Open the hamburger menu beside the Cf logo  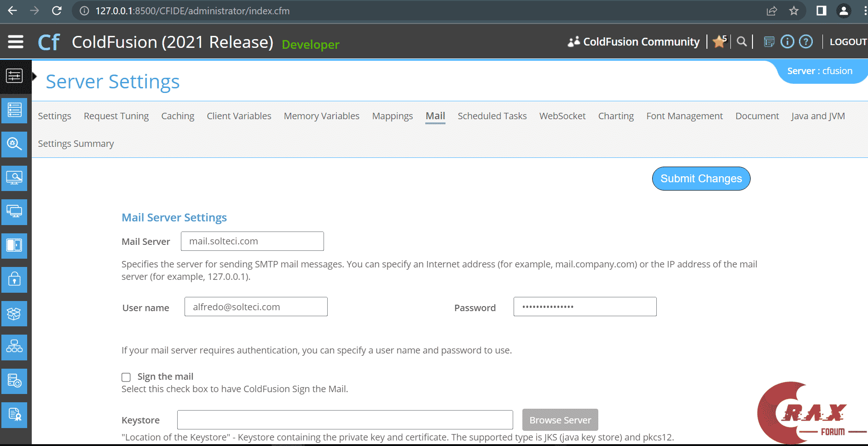[x=15, y=41]
